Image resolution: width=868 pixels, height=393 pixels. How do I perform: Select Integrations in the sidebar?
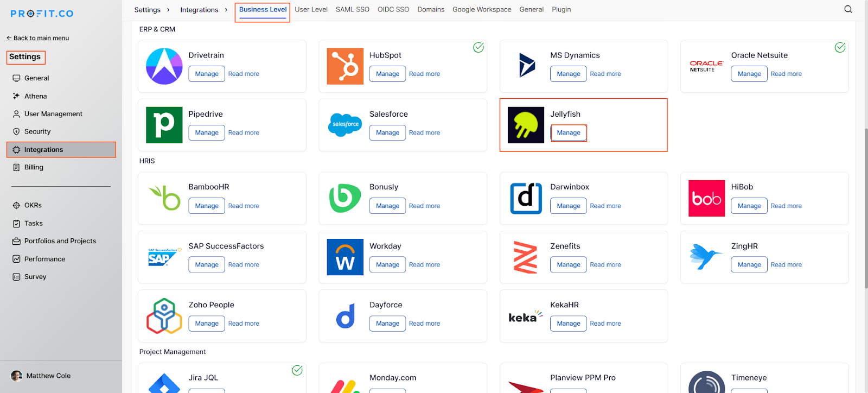click(61, 150)
